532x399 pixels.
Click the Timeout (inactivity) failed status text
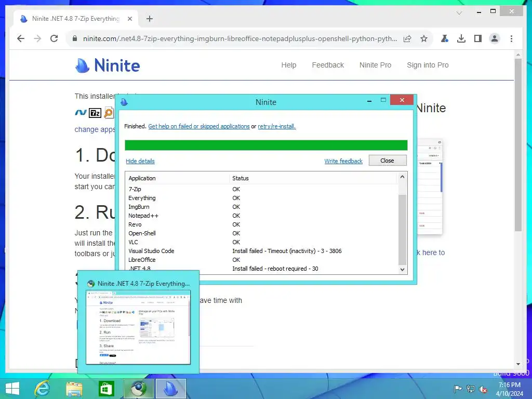click(x=287, y=251)
